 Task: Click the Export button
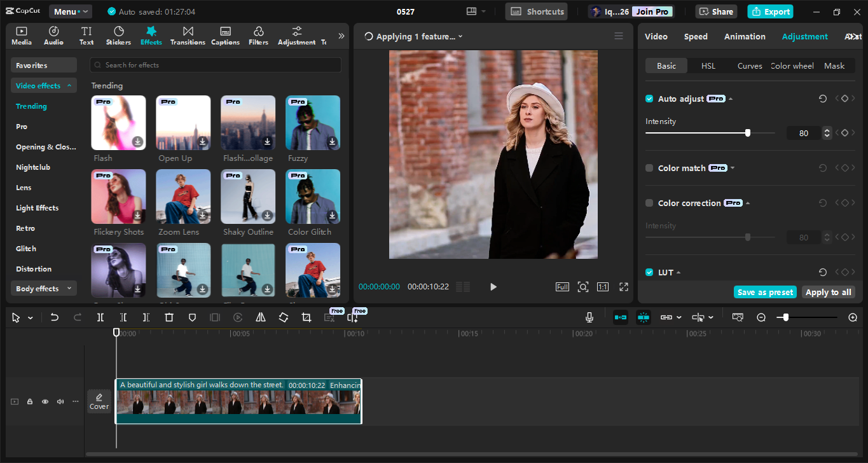(x=770, y=11)
